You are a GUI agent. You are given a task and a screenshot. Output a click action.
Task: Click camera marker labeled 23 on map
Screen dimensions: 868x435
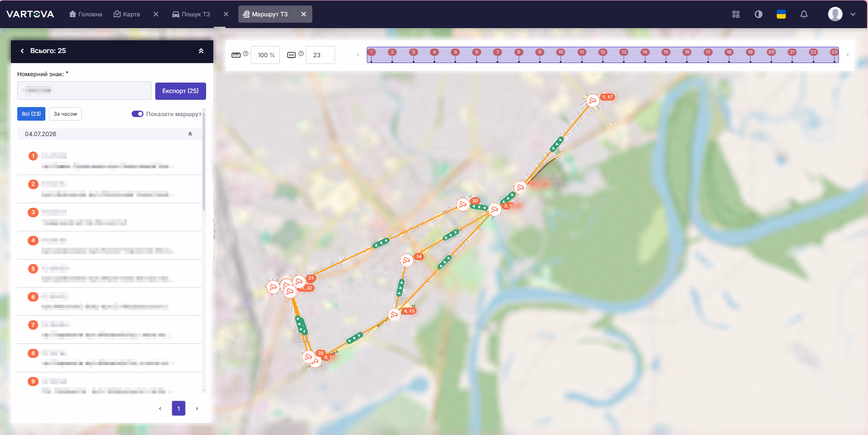coord(309,357)
